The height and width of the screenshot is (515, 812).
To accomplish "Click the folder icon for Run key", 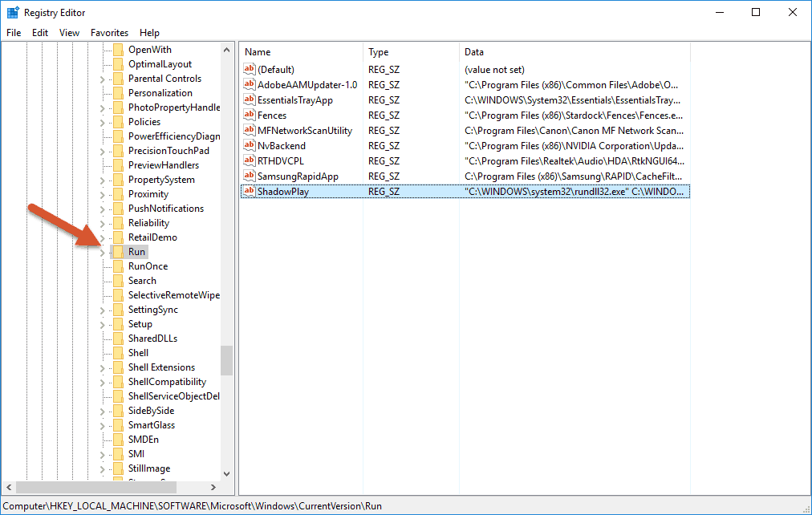I will (118, 252).
